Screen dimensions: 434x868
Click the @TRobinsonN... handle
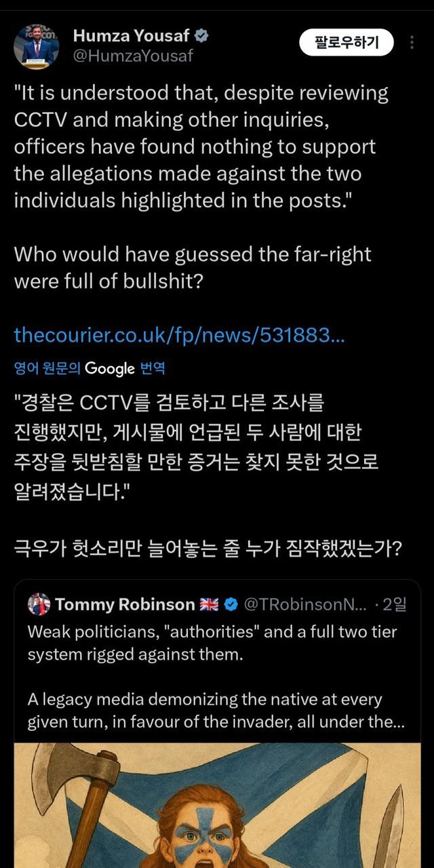(305, 604)
